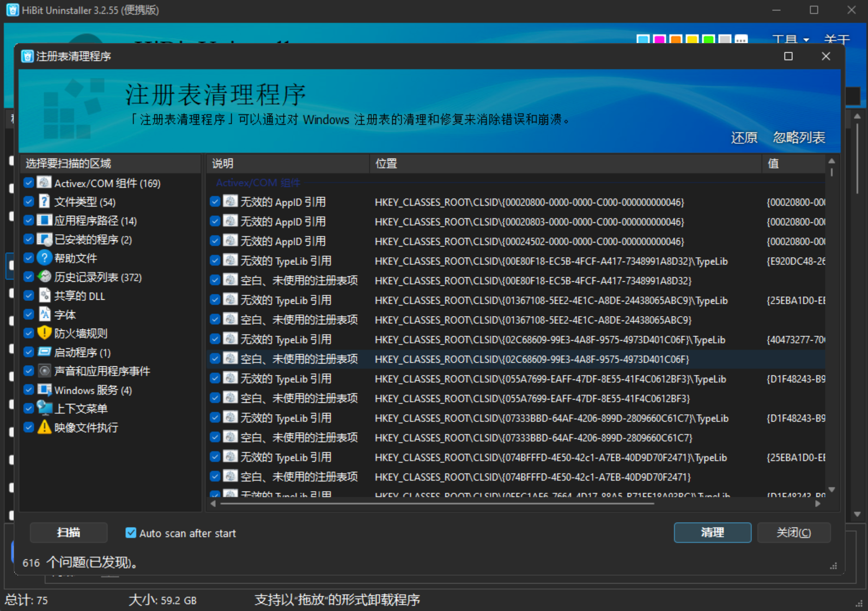The height and width of the screenshot is (611, 868).
Task: Click the icon of the highlighted {02C68609-...} empty key row
Action: 230,359
